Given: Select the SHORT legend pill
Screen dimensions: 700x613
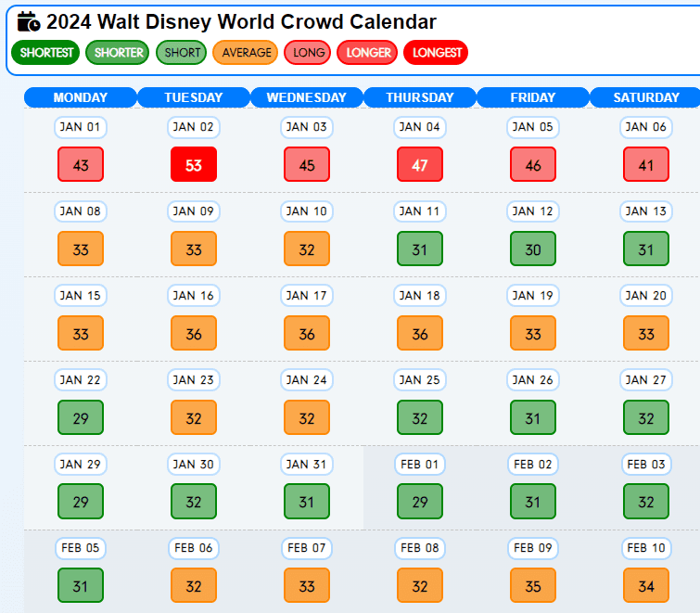Looking at the screenshot, I should 181,53.
